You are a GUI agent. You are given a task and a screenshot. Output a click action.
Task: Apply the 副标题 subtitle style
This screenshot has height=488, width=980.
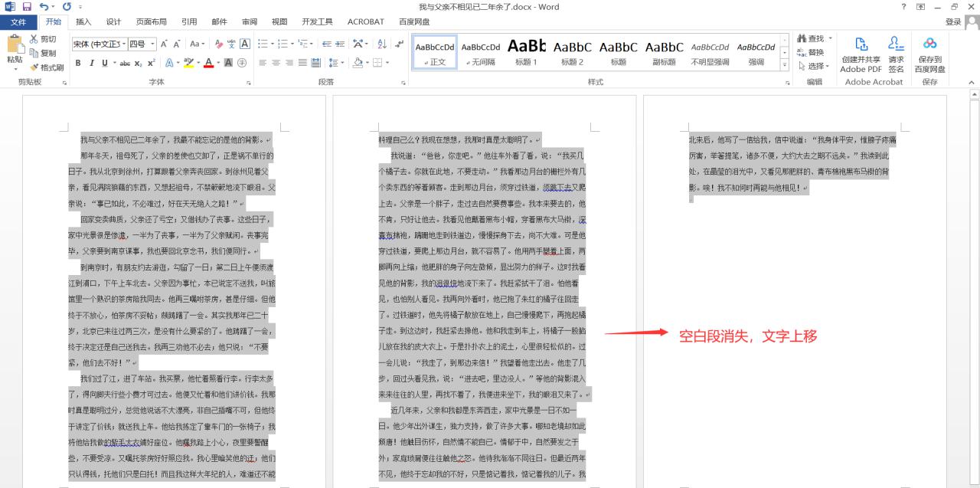665,52
